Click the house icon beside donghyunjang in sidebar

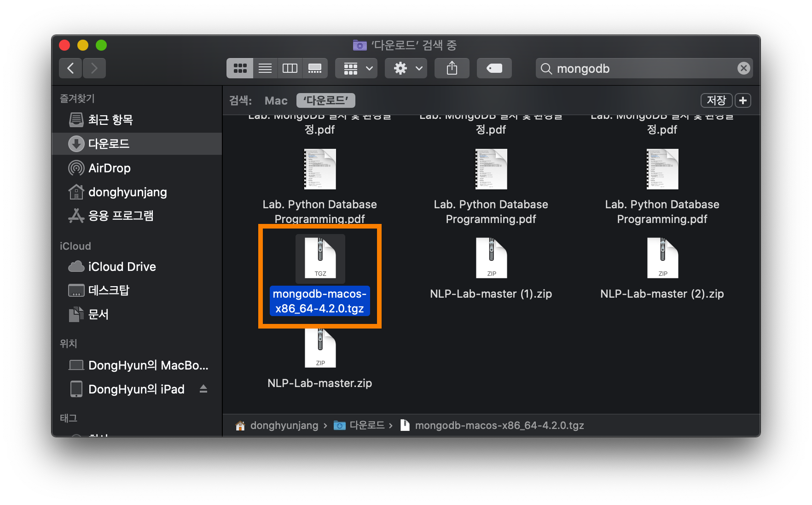point(76,192)
